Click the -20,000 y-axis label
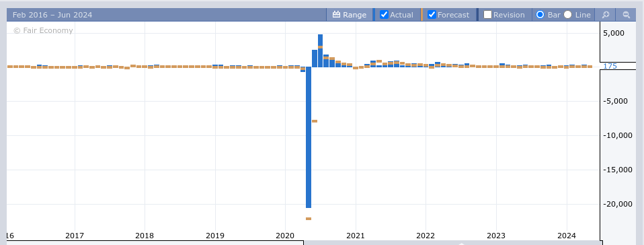The width and height of the screenshot is (644, 245). pos(617,205)
